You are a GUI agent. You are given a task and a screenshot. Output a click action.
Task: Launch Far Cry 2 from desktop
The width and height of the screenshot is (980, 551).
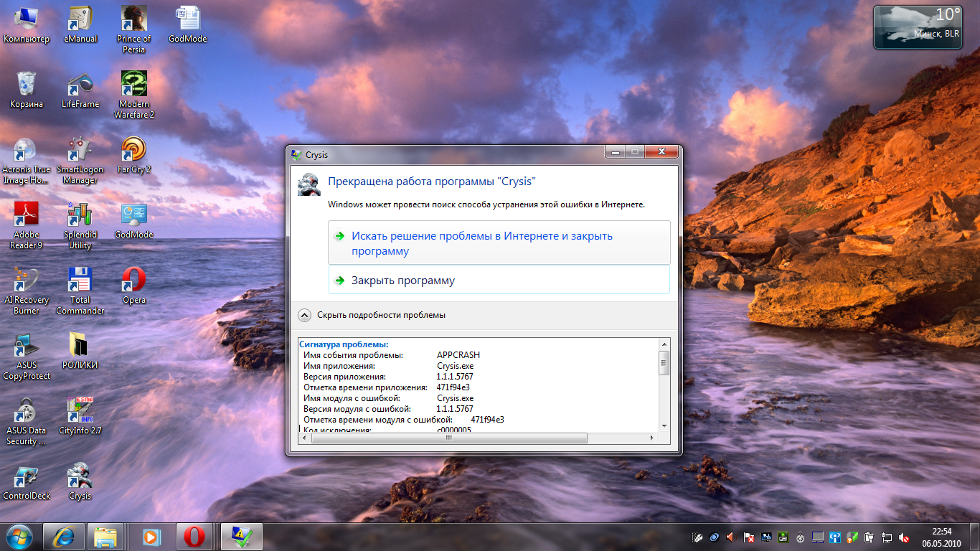134,156
